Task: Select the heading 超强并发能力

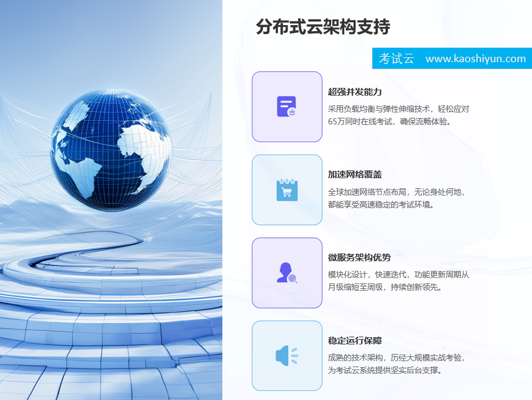Action: [x=354, y=92]
